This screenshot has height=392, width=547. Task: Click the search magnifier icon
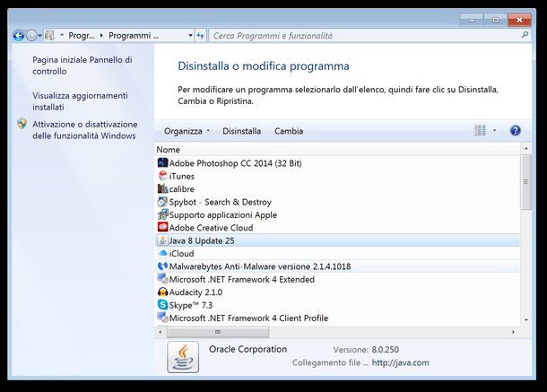(x=525, y=35)
